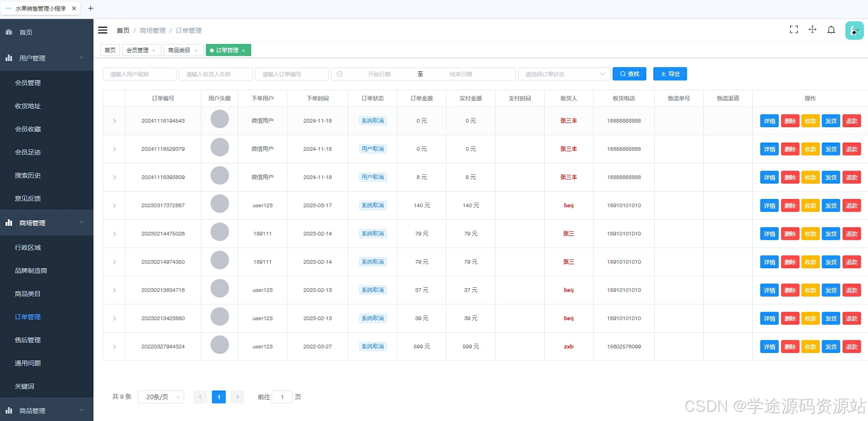Click 收款 for order 20241118393809

810,178
